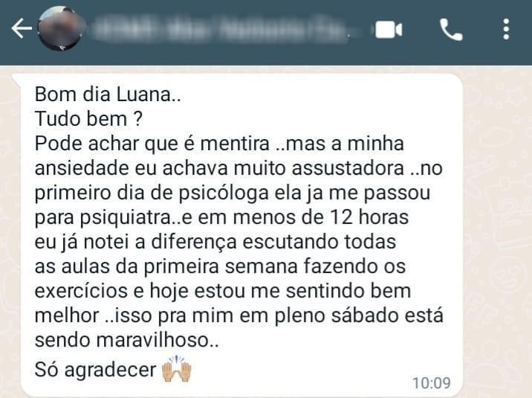The height and width of the screenshot is (398, 532).
Task: Click the word "sábado" in message
Action: (364, 315)
